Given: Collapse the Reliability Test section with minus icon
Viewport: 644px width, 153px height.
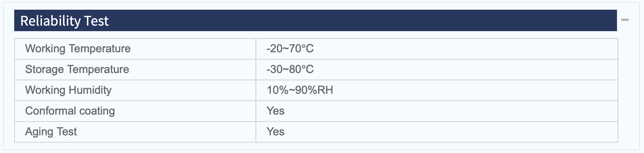Looking at the screenshot, I should coord(625,20).
